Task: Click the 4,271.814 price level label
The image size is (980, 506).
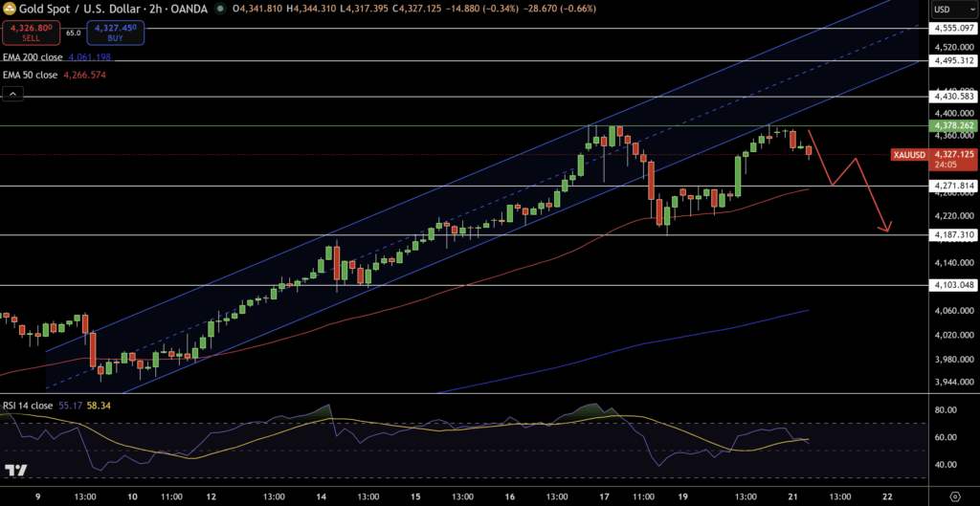Action: coord(951,186)
